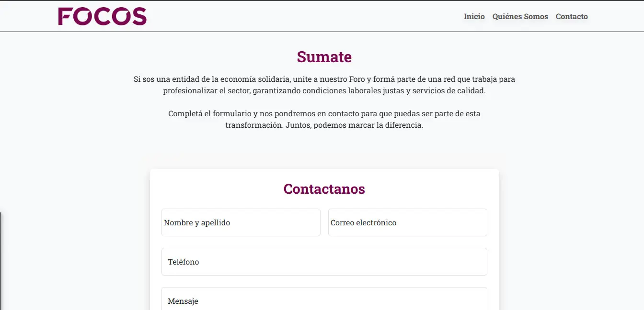644x310 pixels.
Task: Focus the Mensaje text area
Action: 324,299
